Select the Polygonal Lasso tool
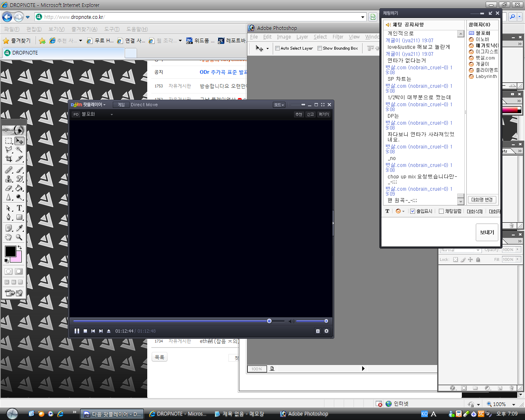The image size is (525, 420). 9,150
